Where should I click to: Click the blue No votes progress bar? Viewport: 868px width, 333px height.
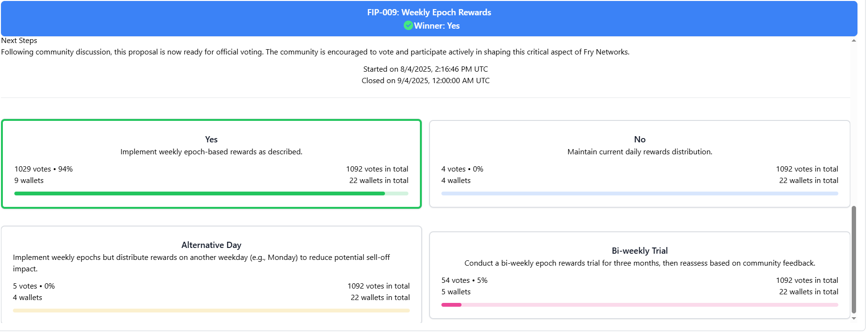(640, 193)
